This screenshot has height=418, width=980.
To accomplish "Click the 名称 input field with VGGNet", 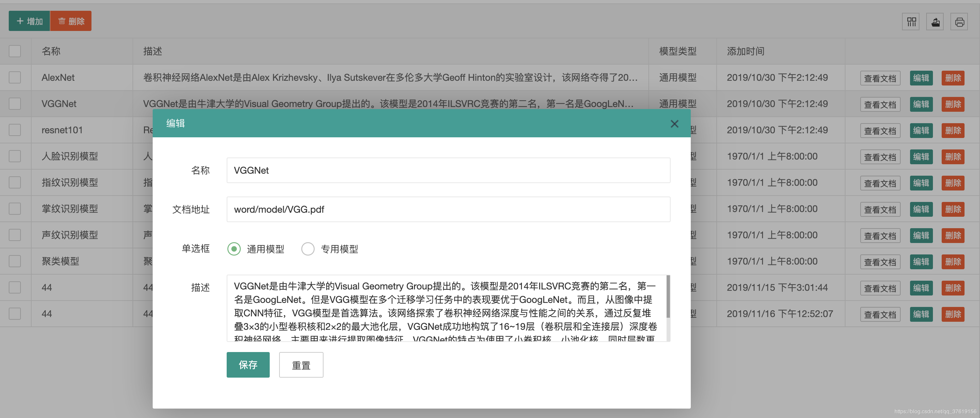I will 448,170.
